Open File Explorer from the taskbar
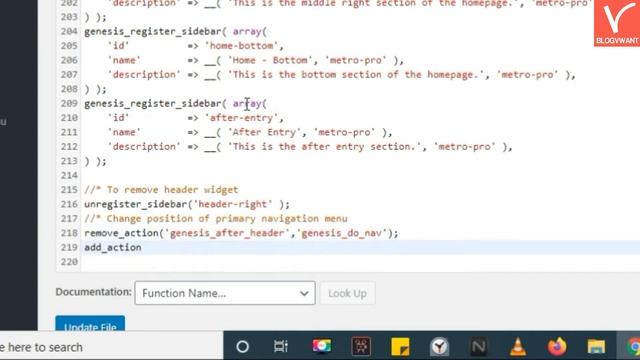This screenshot has width=640, height=360. [596, 347]
